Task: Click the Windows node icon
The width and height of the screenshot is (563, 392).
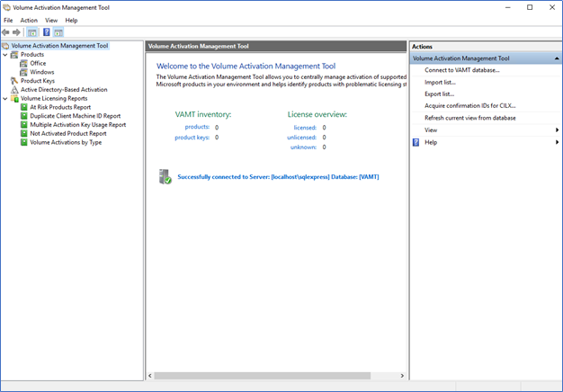Action: click(x=23, y=72)
